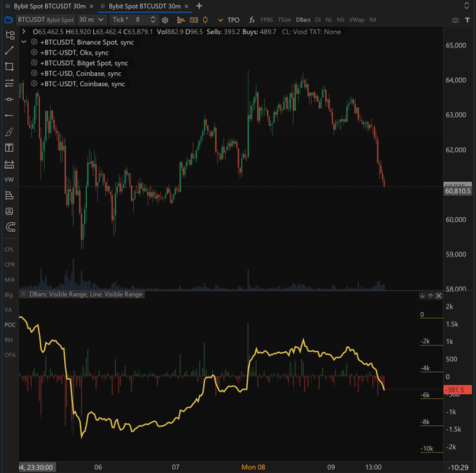Click the DBars Visible Range panel label
The width and height of the screenshot is (476, 473).
(85, 294)
